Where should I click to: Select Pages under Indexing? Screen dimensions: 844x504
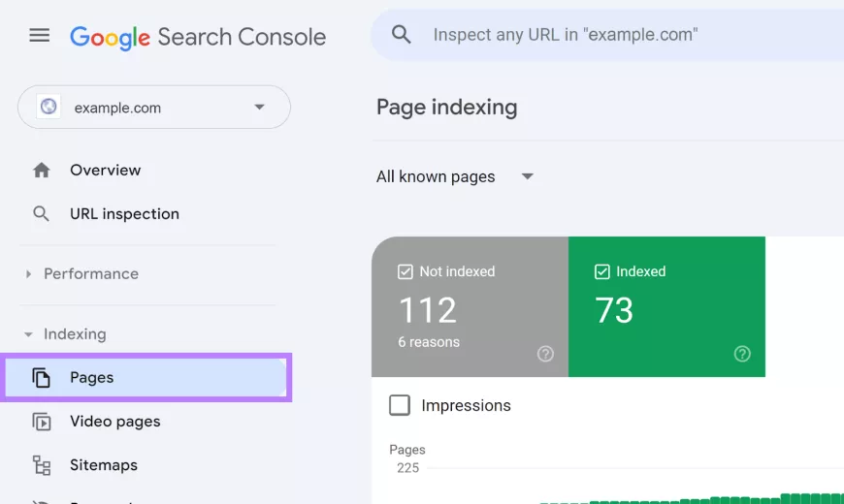click(x=146, y=378)
